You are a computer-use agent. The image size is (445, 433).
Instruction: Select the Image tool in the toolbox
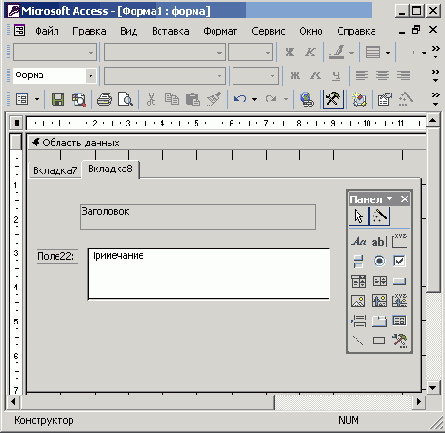pos(359,301)
